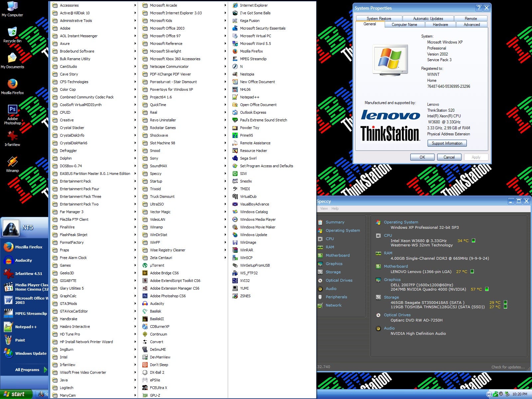The height and width of the screenshot is (399, 532).
Task: Expand the CrystalDiskInfo folder submenu
Action: [x=94, y=135]
